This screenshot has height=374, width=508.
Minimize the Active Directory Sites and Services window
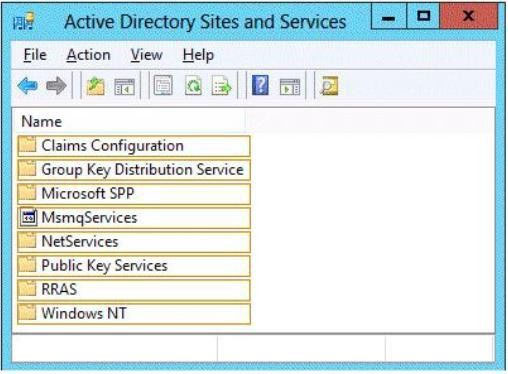click(x=389, y=16)
